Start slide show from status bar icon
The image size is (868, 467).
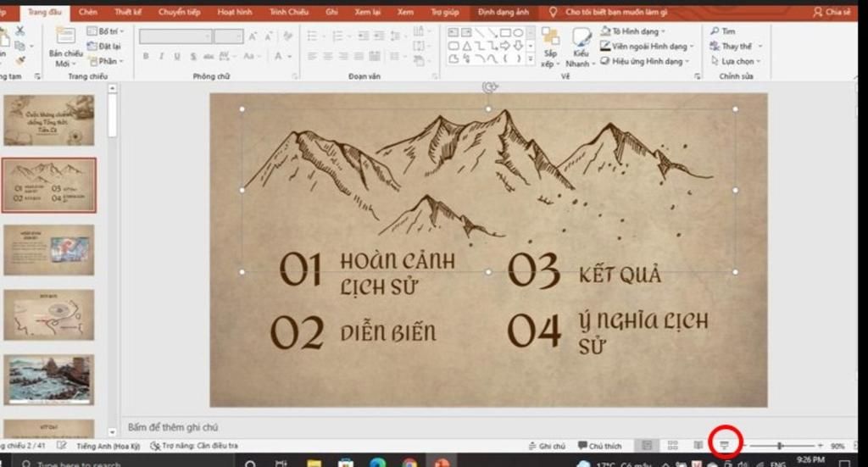pos(724,446)
